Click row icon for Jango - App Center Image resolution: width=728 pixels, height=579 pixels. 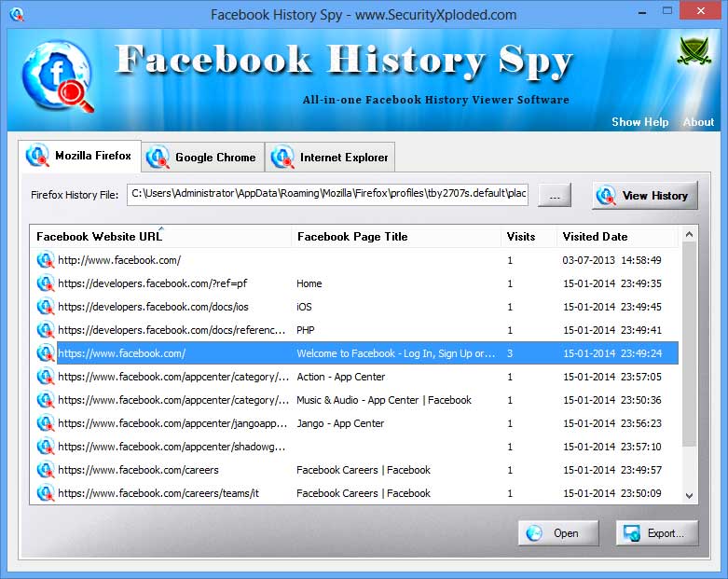tap(46, 423)
